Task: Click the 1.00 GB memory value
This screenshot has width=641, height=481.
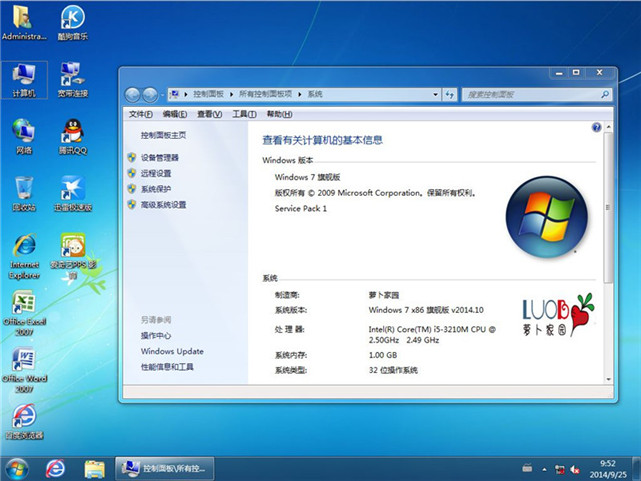Action: (383, 355)
